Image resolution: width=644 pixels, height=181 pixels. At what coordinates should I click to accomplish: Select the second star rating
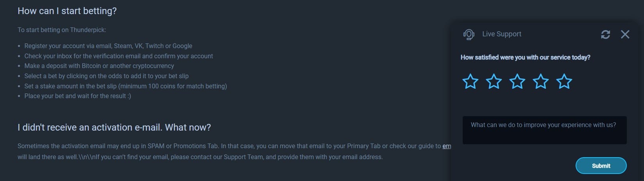click(x=494, y=82)
